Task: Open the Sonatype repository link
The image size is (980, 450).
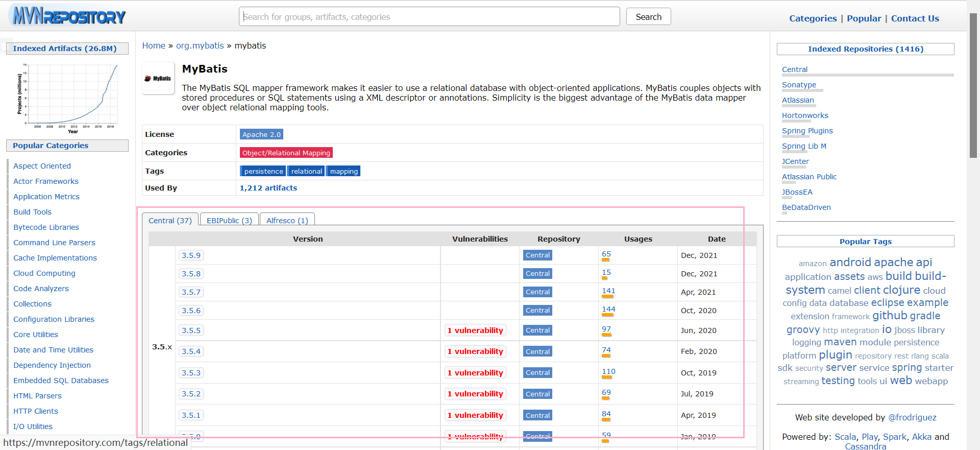Action: (799, 85)
